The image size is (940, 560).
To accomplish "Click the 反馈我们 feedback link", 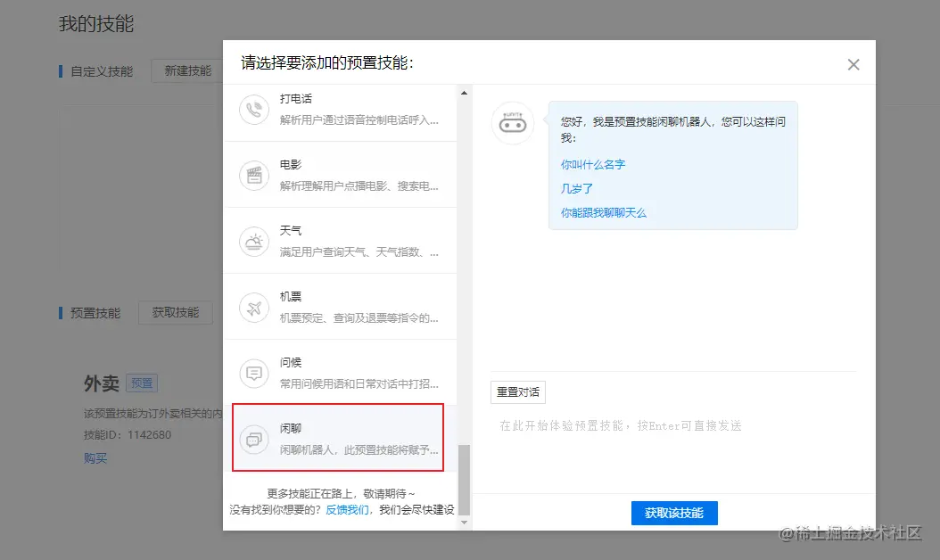I will click(x=347, y=510).
